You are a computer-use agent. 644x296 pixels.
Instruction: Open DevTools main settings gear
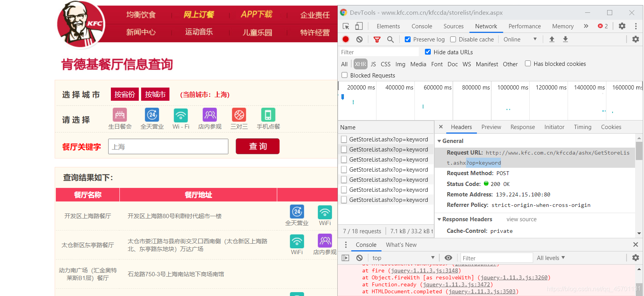(x=622, y=26)
